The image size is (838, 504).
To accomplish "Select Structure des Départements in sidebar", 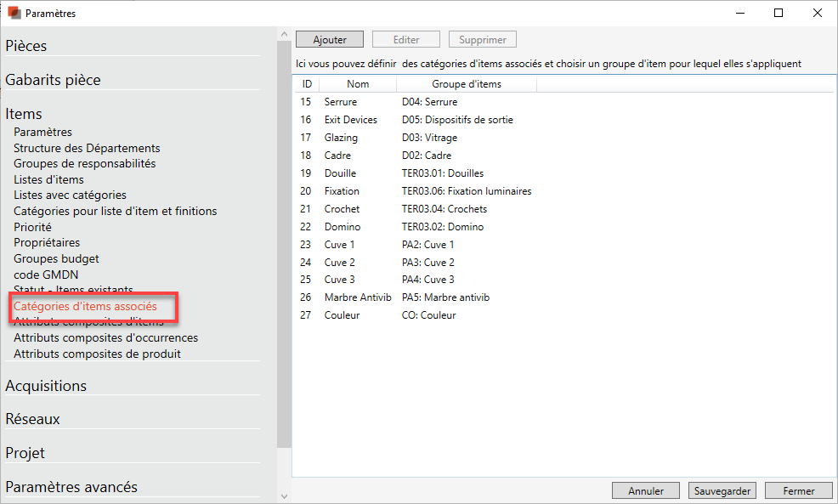I will pos(87,148).
